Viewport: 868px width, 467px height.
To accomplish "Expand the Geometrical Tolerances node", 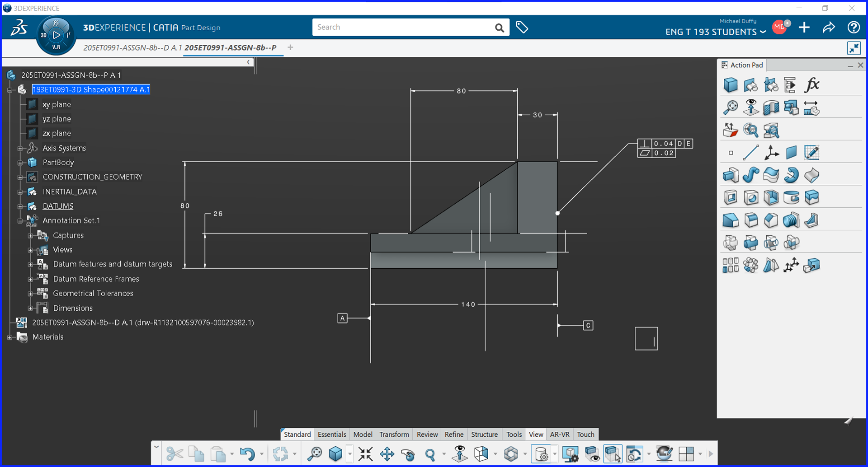I will pyautogui.click(x=30, y=294).
